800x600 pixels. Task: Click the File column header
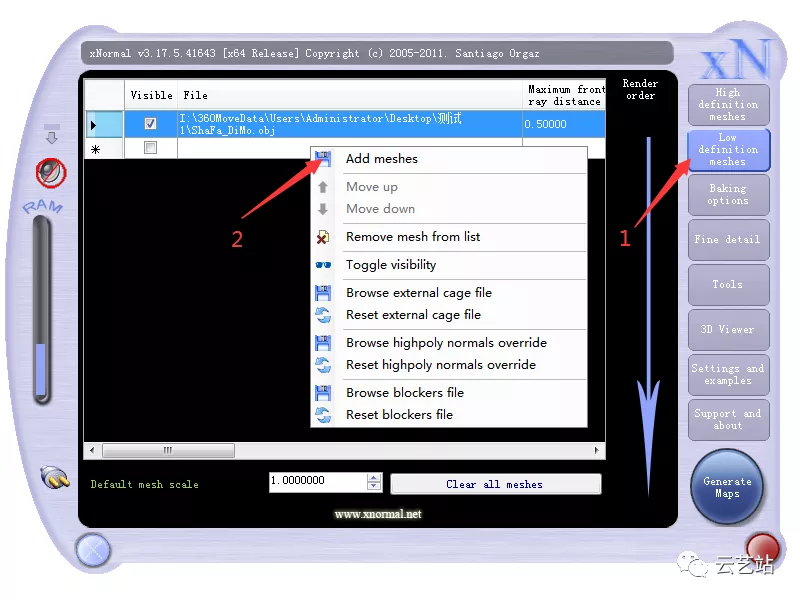[350, 95]
